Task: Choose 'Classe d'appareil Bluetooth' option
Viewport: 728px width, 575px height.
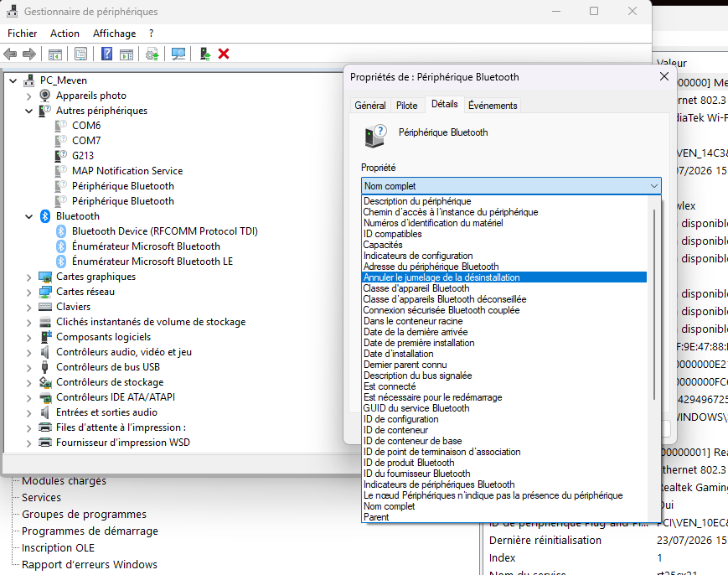Action: tap(504, 288)
